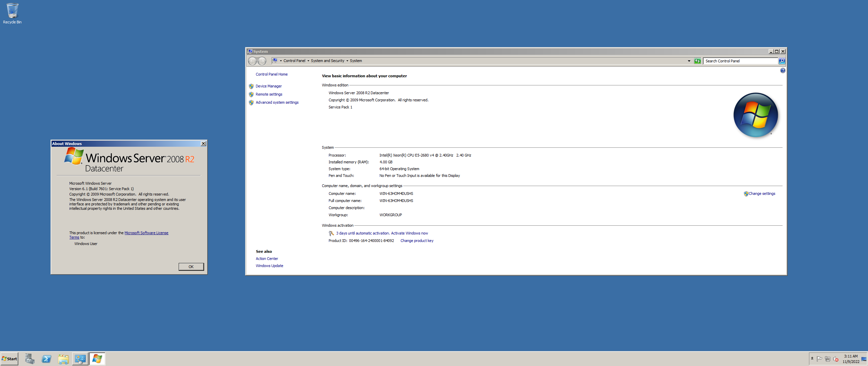Open Windows Update under See also
868x366 pixels.
(269, 266)
